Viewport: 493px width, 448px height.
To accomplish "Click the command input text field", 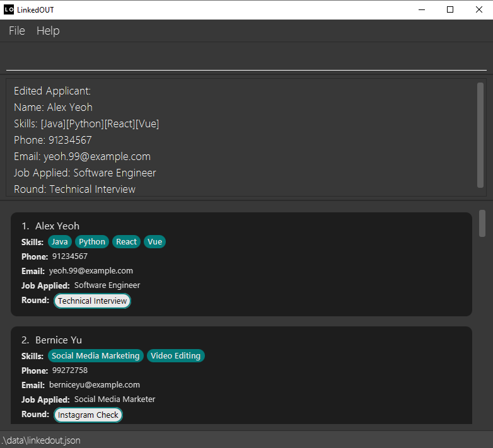I will pyautogui.click(x=246, y=58).
